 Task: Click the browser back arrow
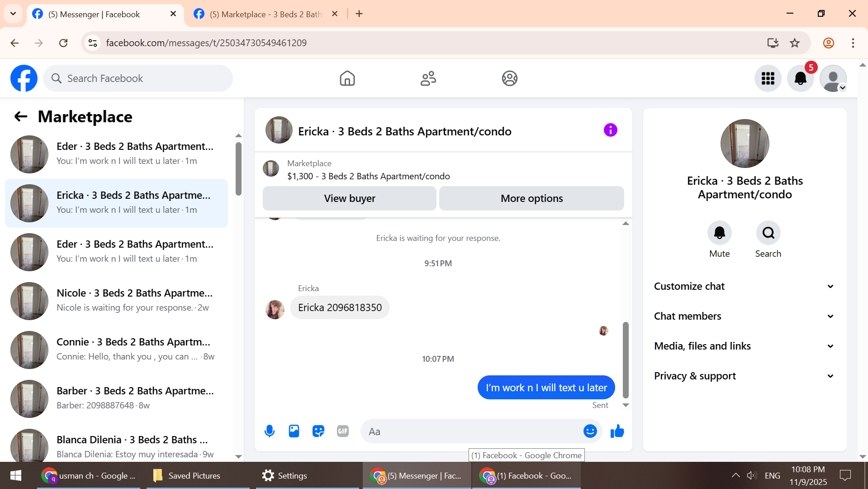click(x=14, y=43)
